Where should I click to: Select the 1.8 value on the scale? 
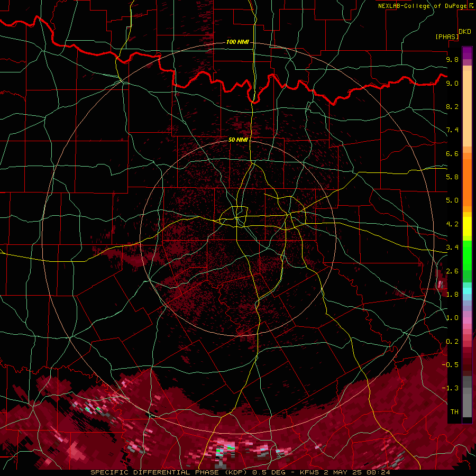tap(452, 295)
